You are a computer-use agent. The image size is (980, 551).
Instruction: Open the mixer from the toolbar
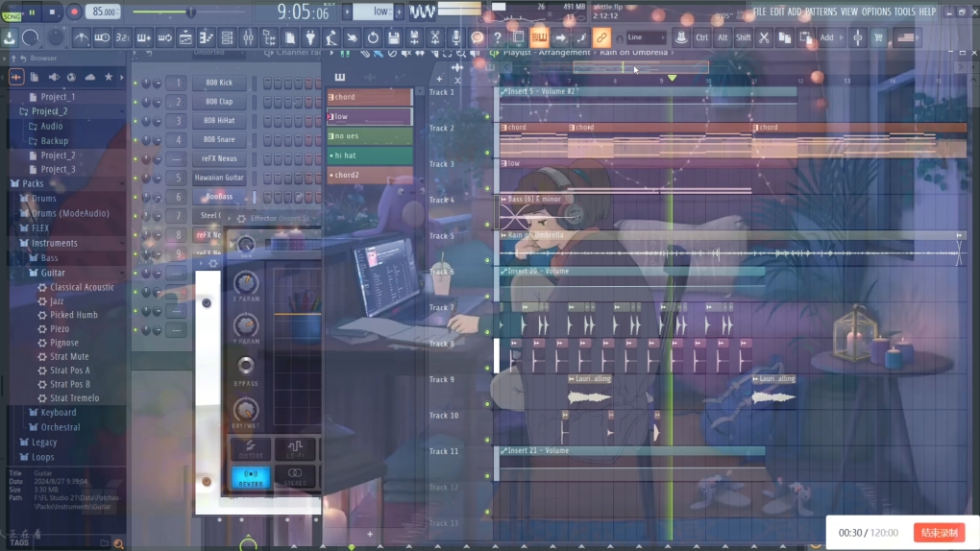point(248,37)
